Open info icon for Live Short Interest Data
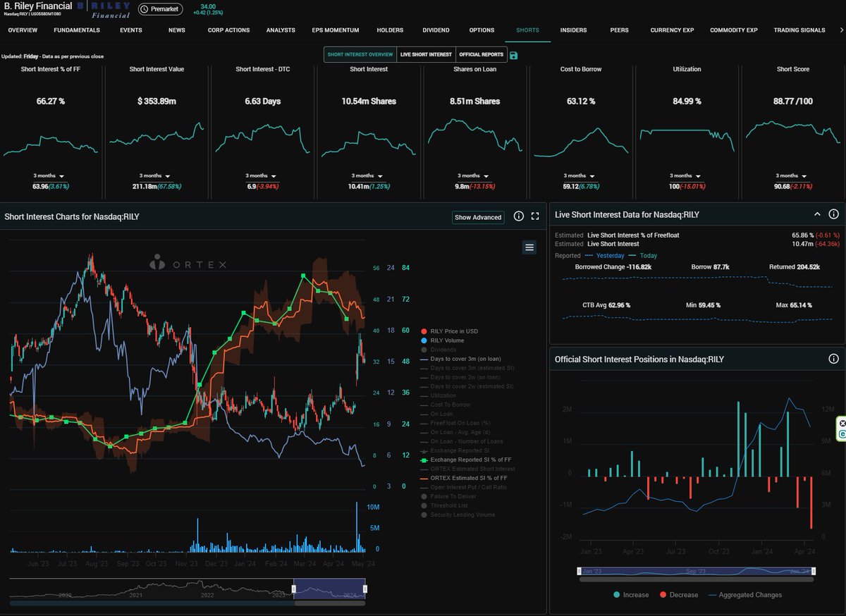846x616 pixels. pos(833,214)
